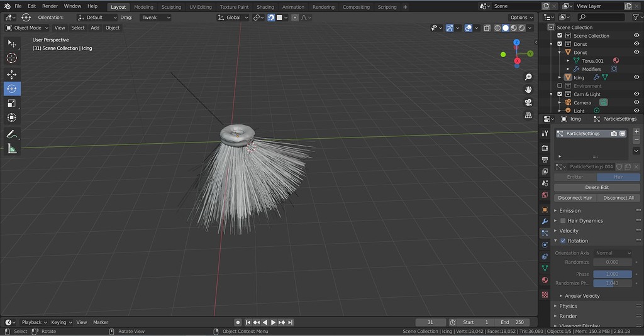Select the Emitter particle type button

pyautogui.click(x=575, y=177)
